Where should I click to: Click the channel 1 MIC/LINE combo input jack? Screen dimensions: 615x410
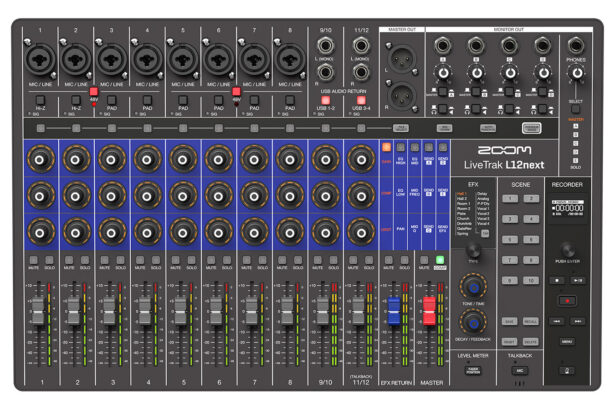click(x=40, y=60)
